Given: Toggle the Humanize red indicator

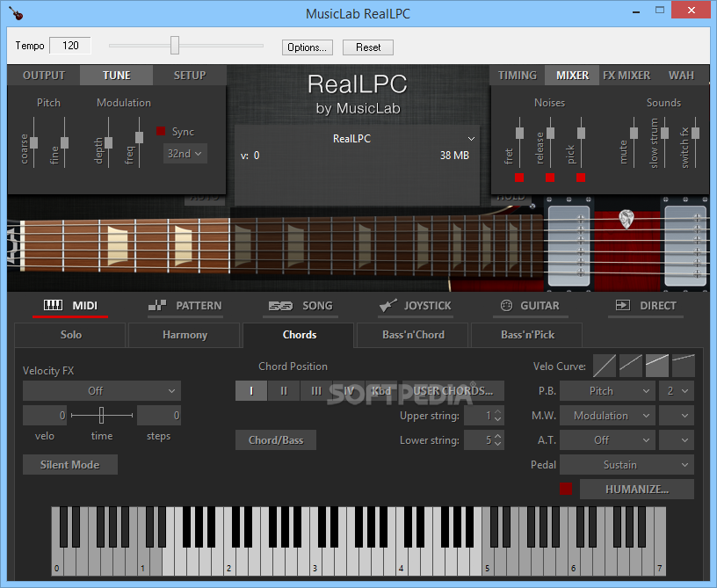Looking at the screenshot, I should point(566,489).
